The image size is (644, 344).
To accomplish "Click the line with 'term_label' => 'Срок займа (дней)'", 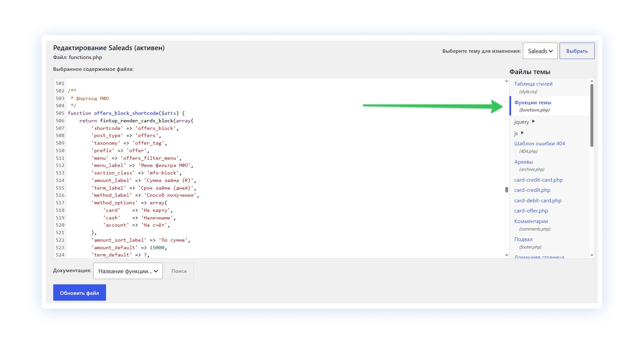I will point(144,188).
